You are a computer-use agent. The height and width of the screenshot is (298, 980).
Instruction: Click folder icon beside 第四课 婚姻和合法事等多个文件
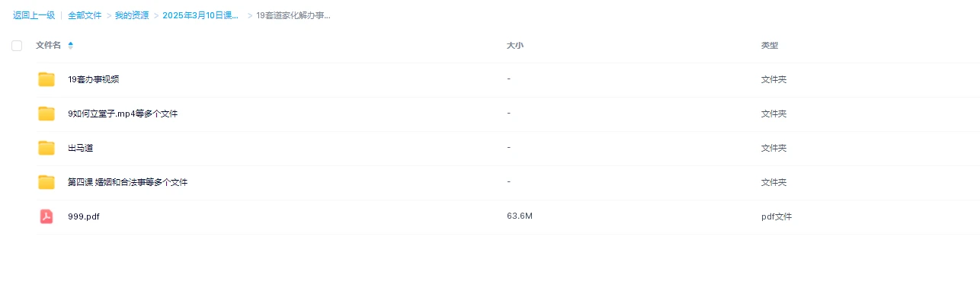[46, 182]
